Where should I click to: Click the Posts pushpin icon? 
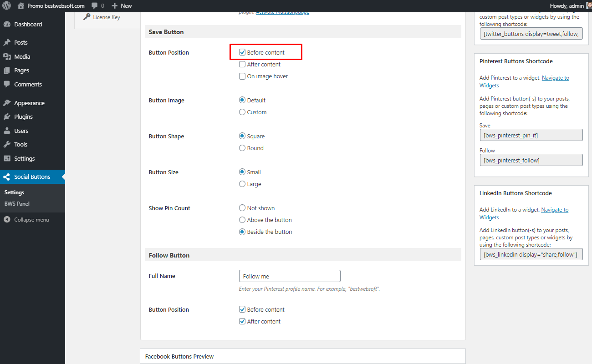7,42
